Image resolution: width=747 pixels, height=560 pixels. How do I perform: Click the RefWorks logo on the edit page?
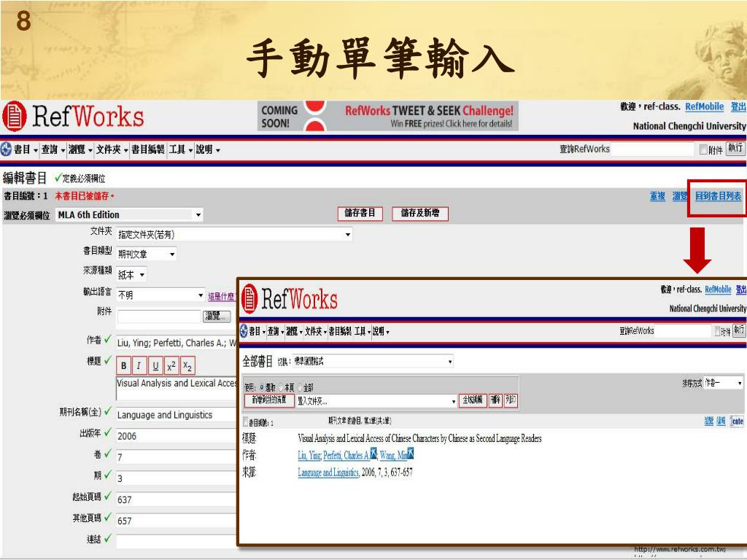pos(73,117)
